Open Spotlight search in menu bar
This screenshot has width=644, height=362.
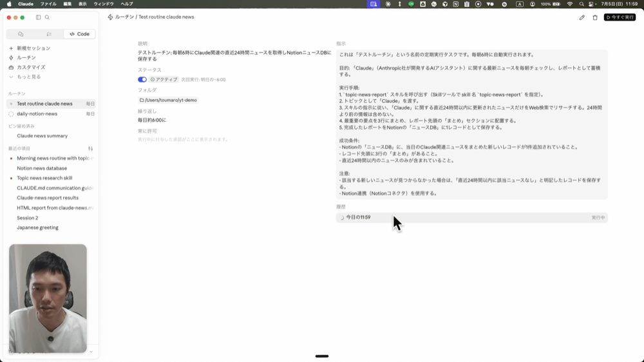pos(581,4)
